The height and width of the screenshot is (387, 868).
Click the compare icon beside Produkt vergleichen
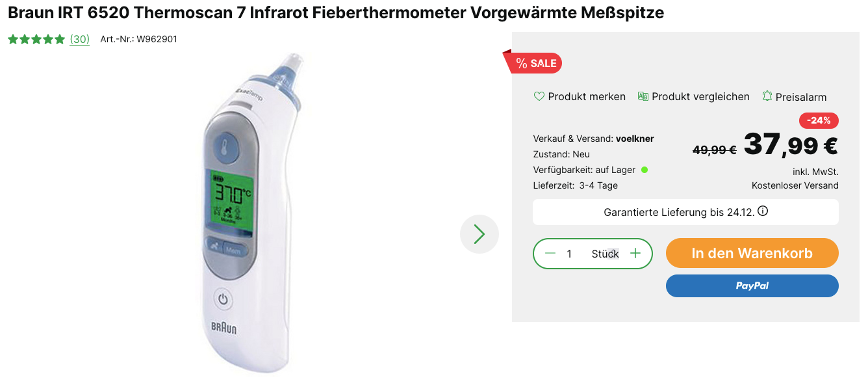click(x=643, y=96)
